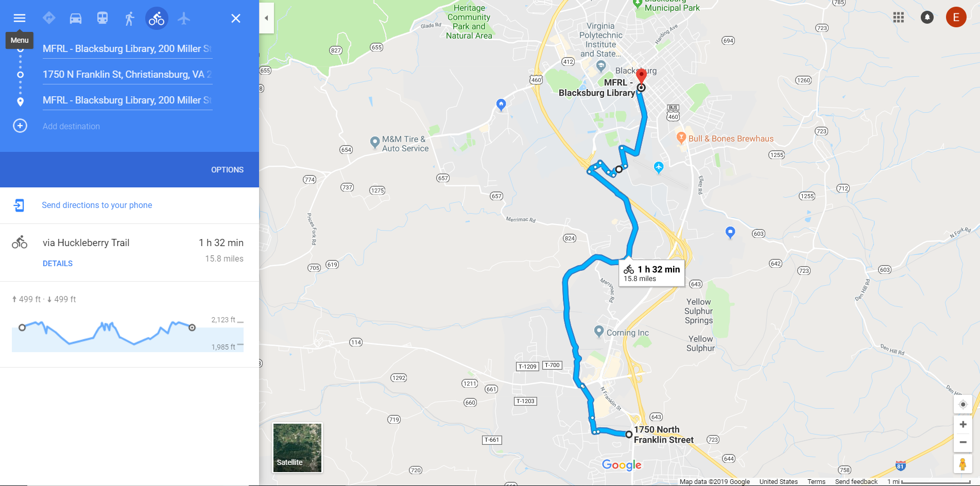Open the main menu hamburger icon
The image size is (980, 486).
(20, 18)
